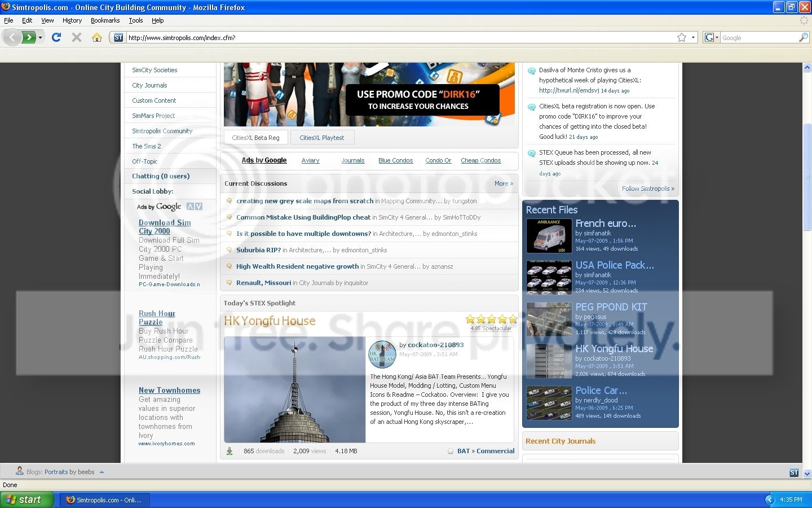Expand the Blogs ticker arrow

[x=101, y=472]
